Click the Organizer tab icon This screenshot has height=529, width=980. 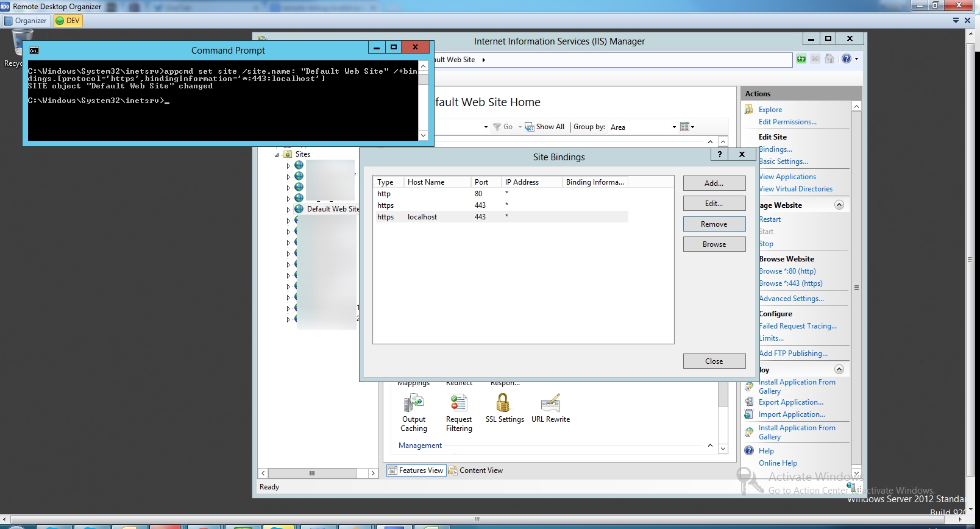pos(9,21)
